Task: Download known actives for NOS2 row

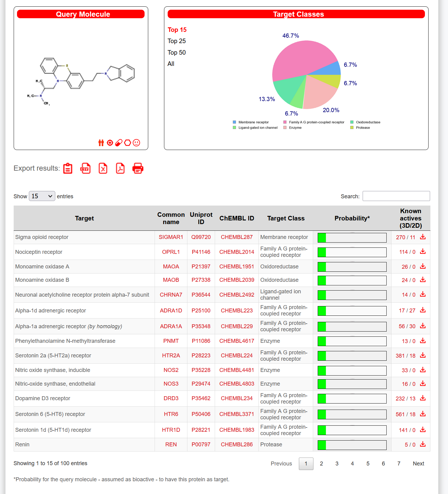Action: coord(423,370)
